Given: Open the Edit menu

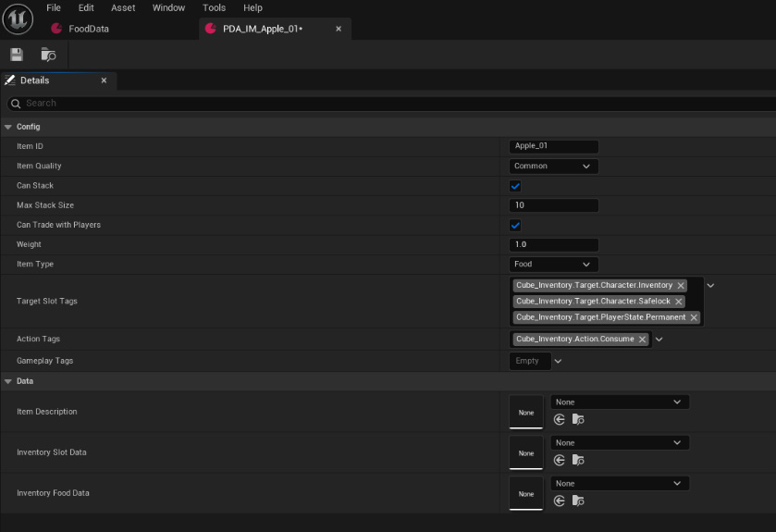Looking at the screenshot, I should (x=86, y=8).
